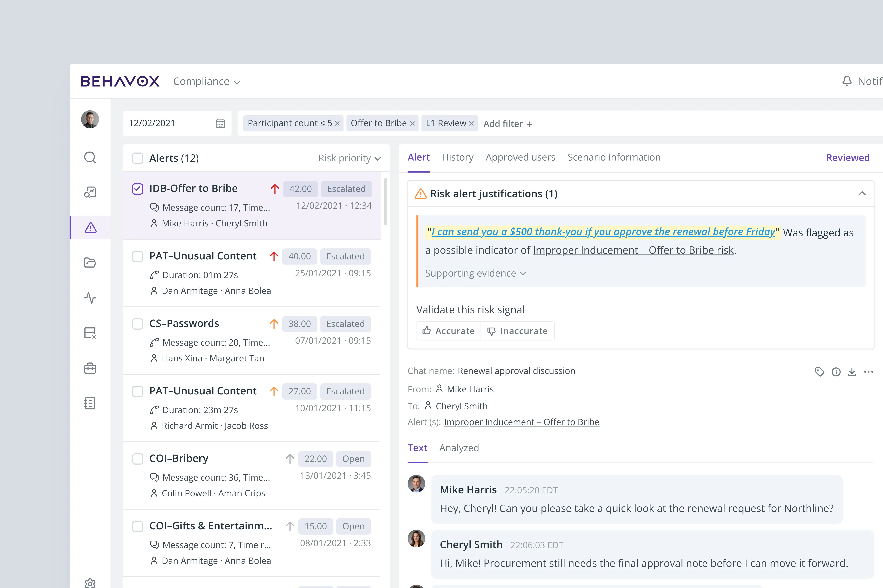Screen dimensions: 883x588
Task: Open the search icon in sidebar
Action: [x=90, y=158]
